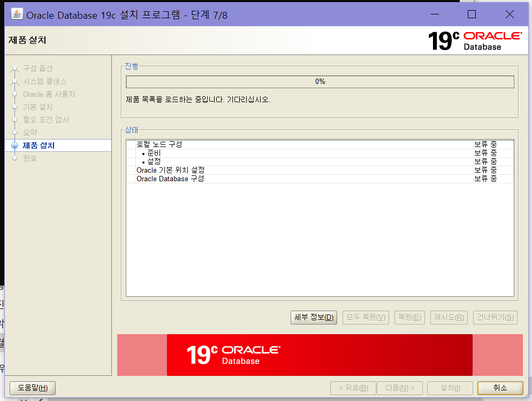Click the red Oracle 19c Database banner
This screenshot has width=532, height=401.
pos(320,355)
